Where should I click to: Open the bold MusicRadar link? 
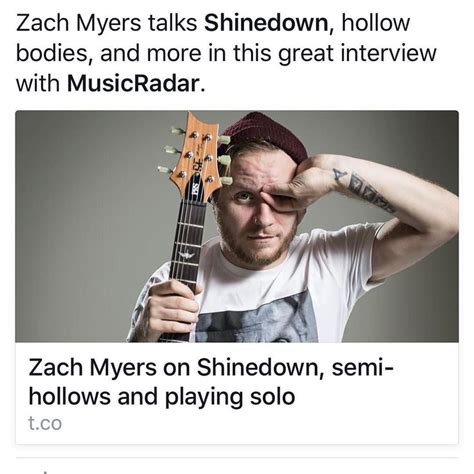(133, 83)
